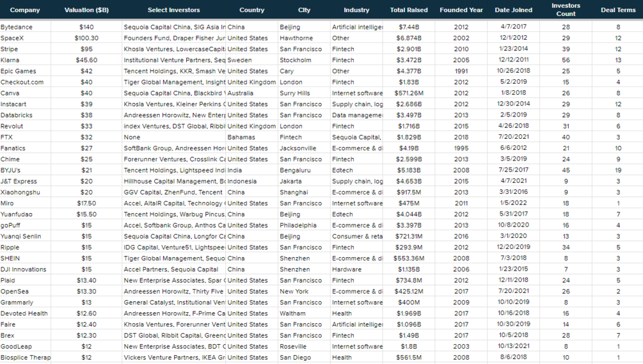Select the Epic Games company cell
The image size is (643, 364).
[26, 71]
